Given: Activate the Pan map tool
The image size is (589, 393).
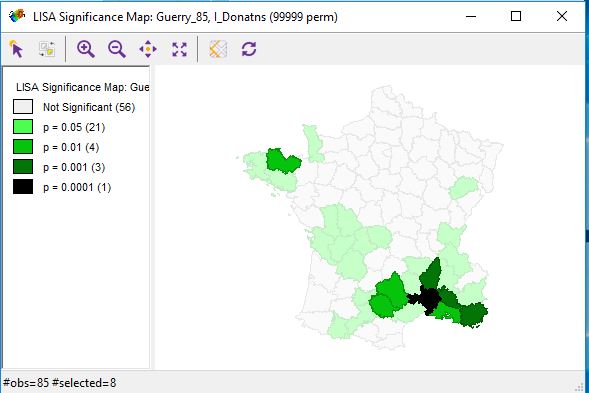Looking at the screenshot, I should point(148,49).
